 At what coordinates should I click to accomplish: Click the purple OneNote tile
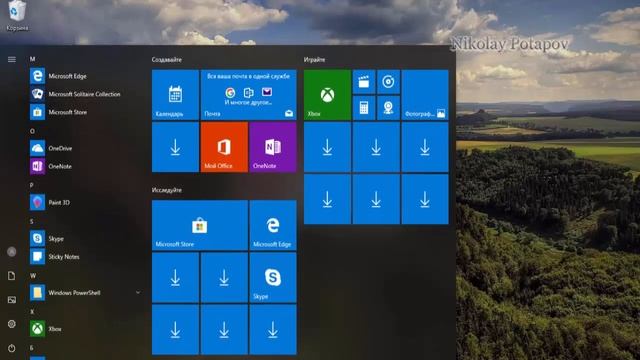[273, 147]
